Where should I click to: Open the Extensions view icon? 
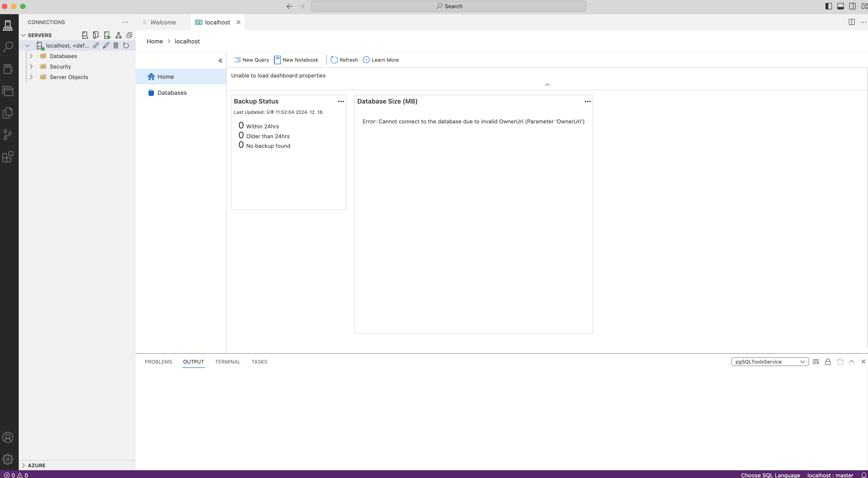pyautogui.click(x=8, y=157)
